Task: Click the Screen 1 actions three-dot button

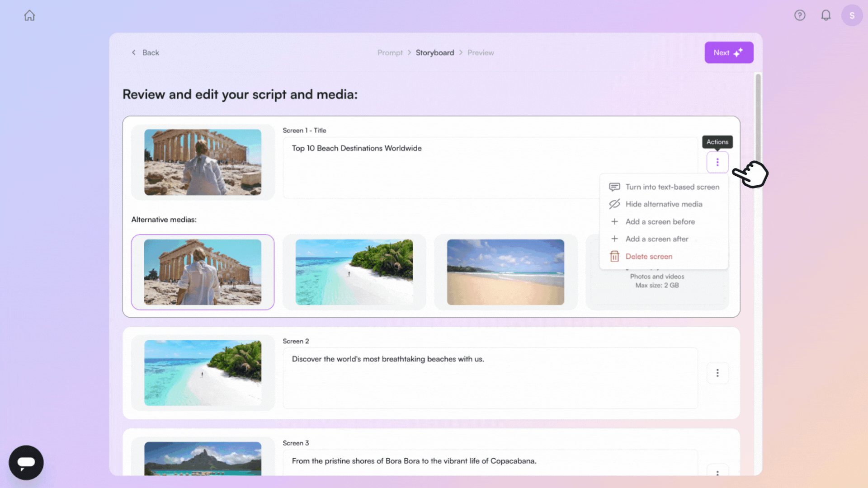Action: pyautogui.click(x=717, y=162)
